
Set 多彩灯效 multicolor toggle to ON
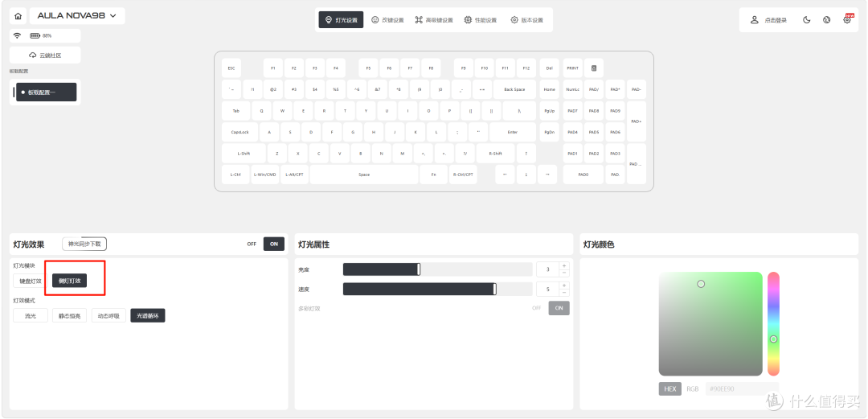coord(559,308)
